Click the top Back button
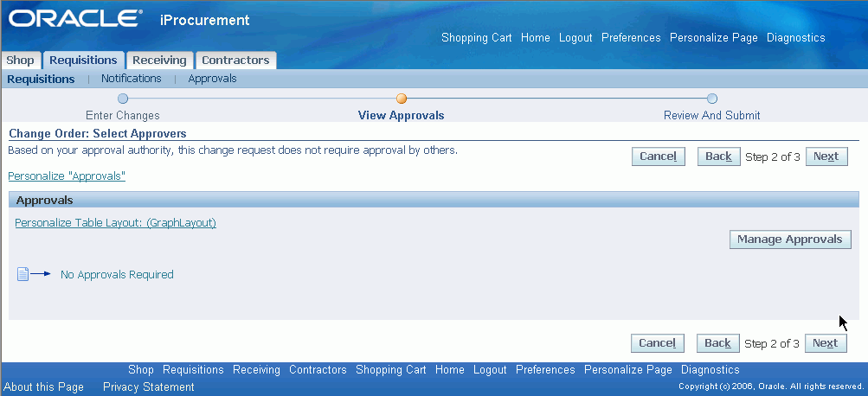This screenshot has width=868, height=396. 718,156
